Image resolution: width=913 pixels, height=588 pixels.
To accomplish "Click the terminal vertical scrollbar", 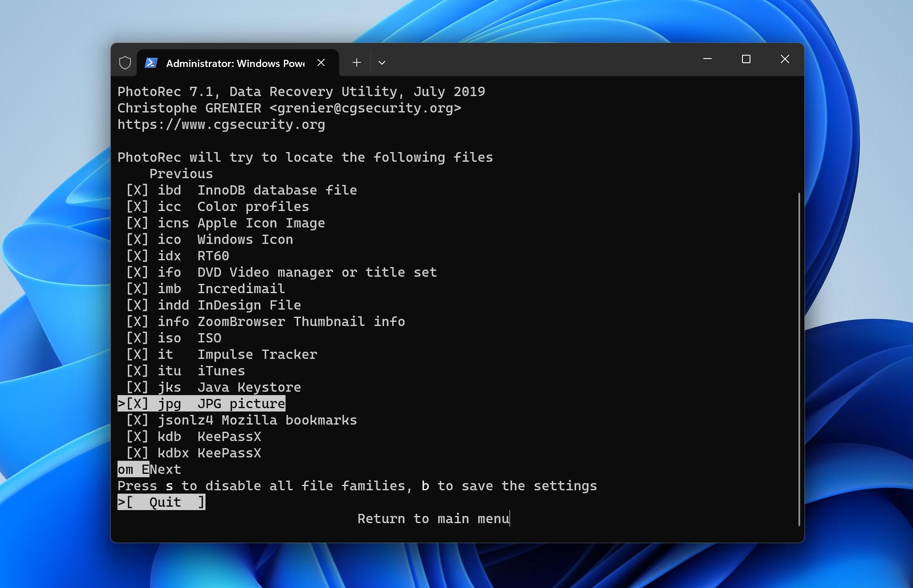I will click(799, 359).
